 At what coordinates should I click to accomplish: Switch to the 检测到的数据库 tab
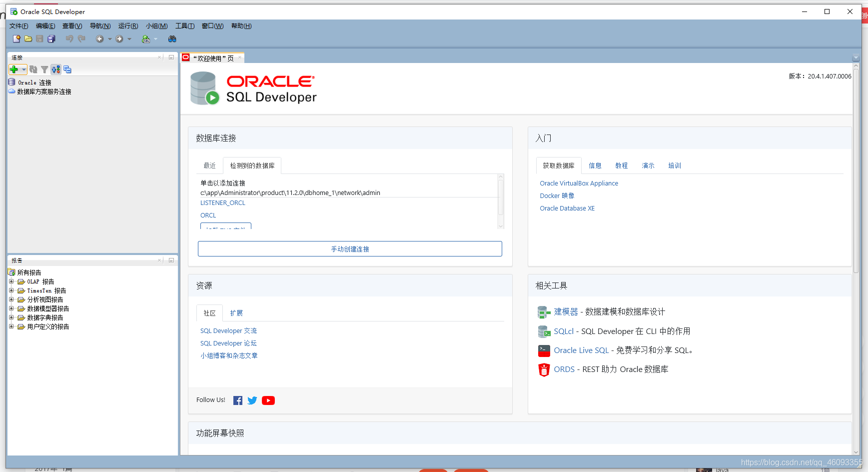tap(252, 165)
